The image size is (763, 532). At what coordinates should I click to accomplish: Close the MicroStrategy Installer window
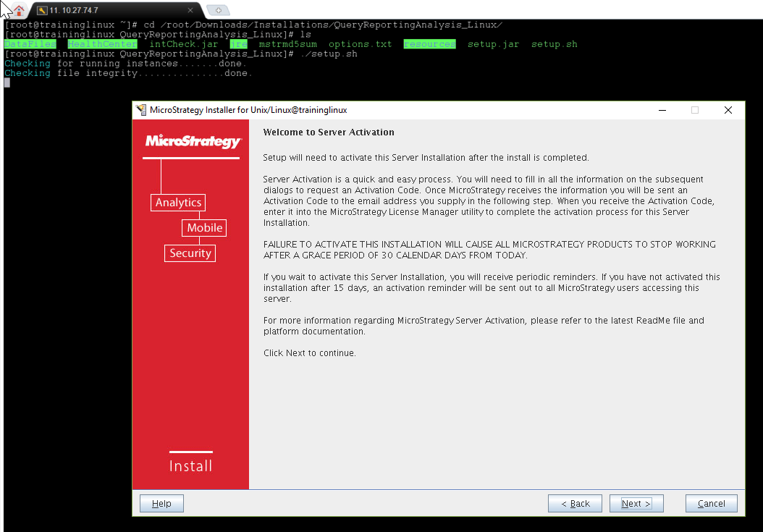point(728,110)
